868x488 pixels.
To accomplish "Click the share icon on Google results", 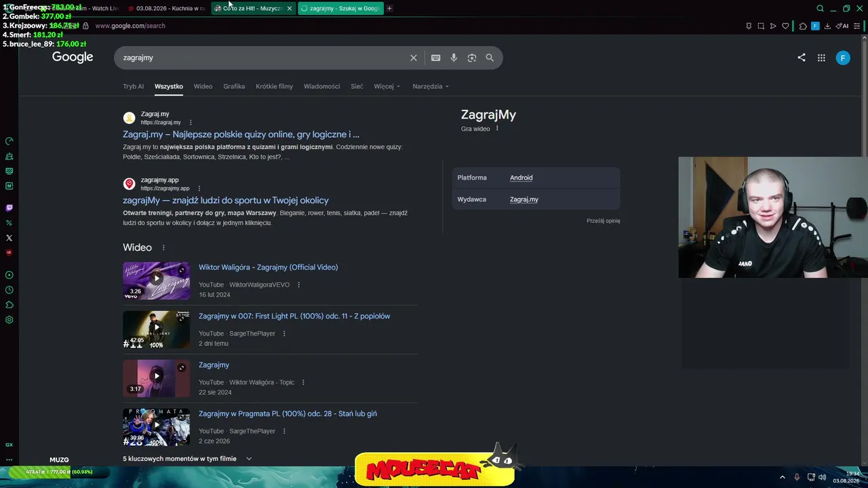I will [802, 58].
